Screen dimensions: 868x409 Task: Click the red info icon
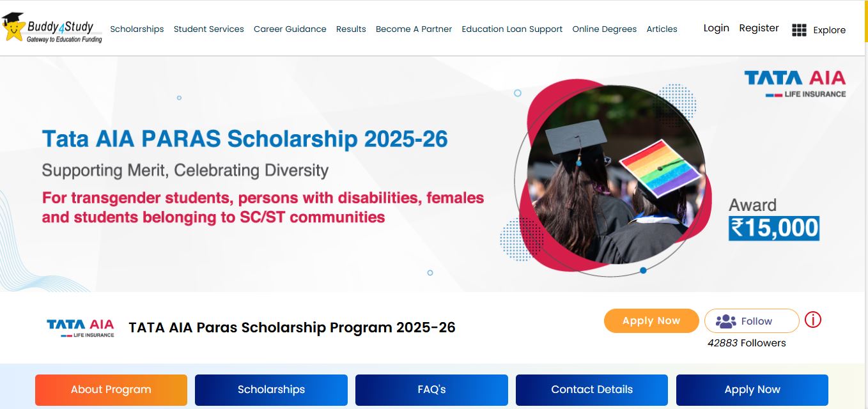tap(812, 320)
